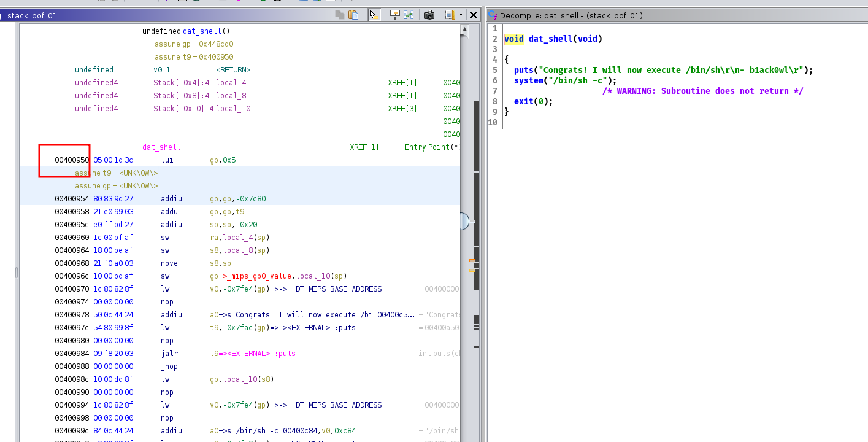
Task: Click the puts call in decompiler
Action: tap(523, 70)
